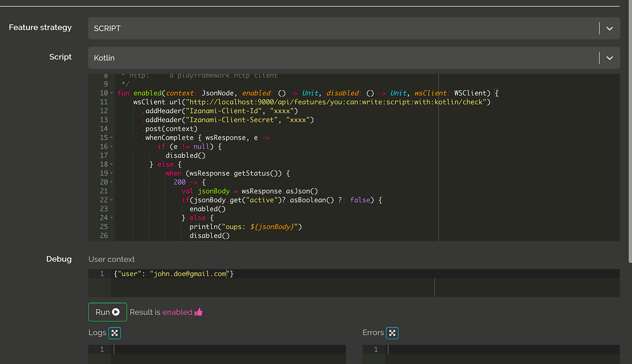The image size is (632, 364).
Task: Click the Script dropdown chevron arrow
Action: [609, 58]
